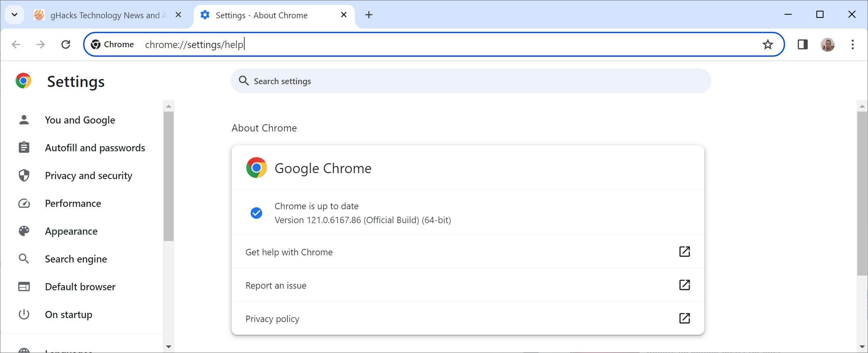Click the Chrome logo beside Settings title

tap(23, 81)
